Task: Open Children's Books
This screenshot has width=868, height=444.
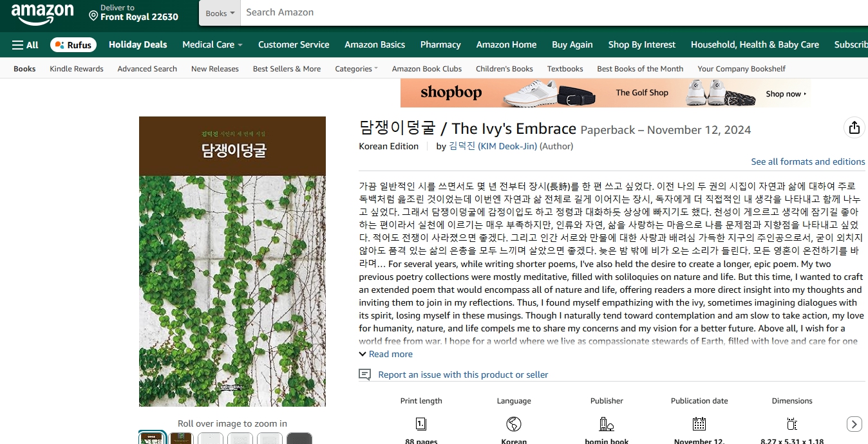Action: pos(504,69)
